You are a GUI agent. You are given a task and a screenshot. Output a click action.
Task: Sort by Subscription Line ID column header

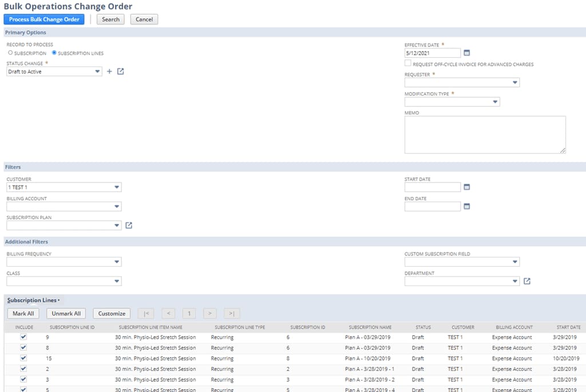(x=72, y=327)
